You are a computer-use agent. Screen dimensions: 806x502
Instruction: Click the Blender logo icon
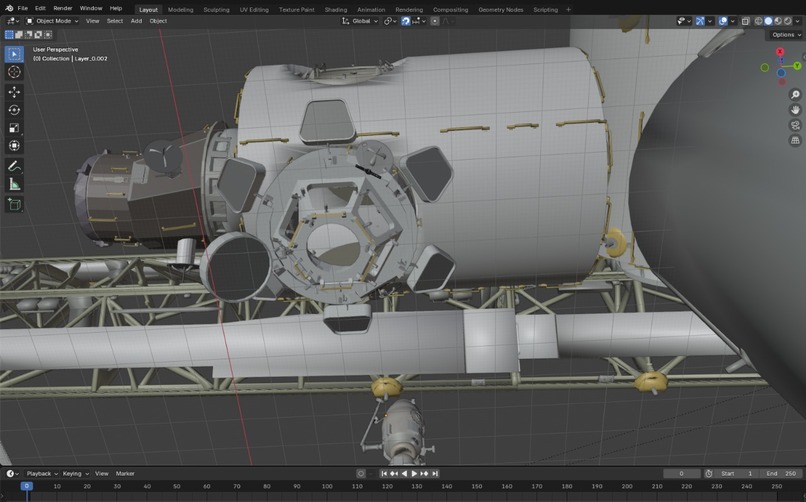(x=9, y=8)
